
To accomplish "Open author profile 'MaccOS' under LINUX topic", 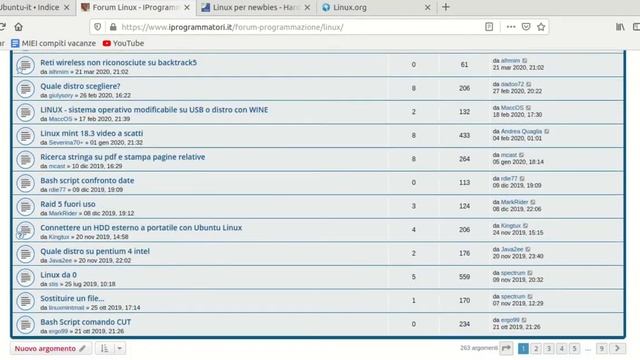I will tap(60, 119).
